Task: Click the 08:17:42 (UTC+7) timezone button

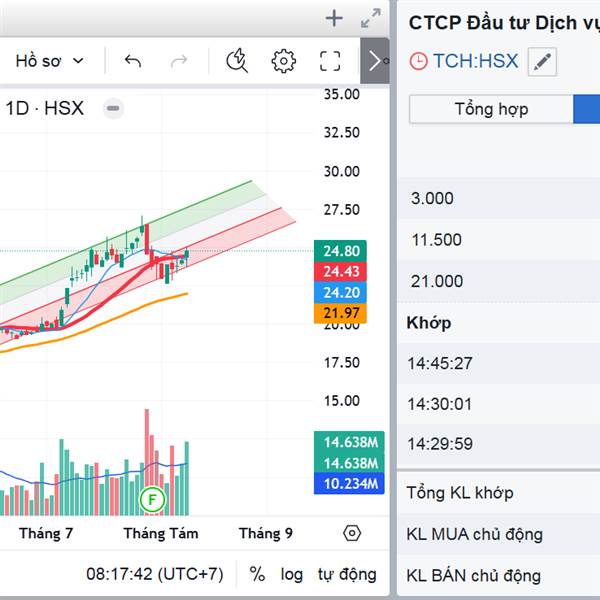Action: point(155,574)
